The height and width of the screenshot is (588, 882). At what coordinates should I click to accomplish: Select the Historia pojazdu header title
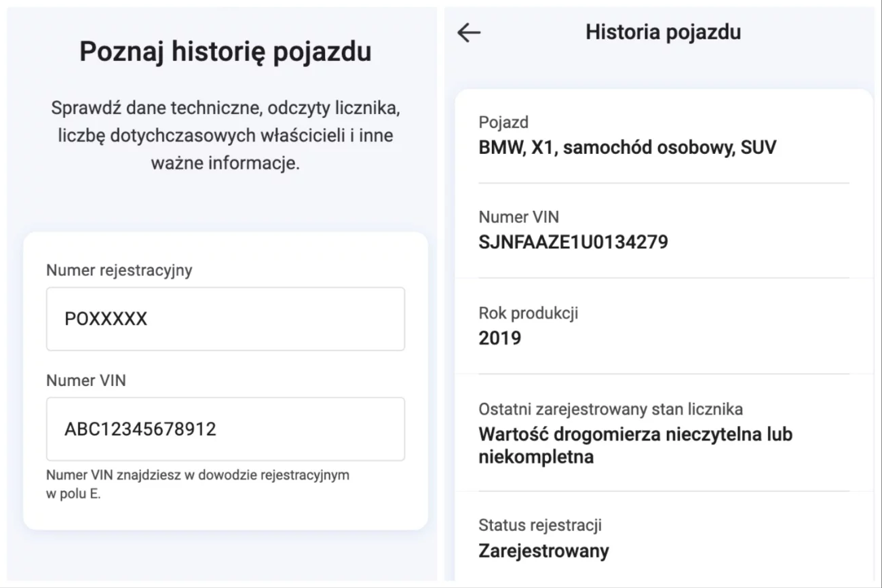[x=663, y=32]
